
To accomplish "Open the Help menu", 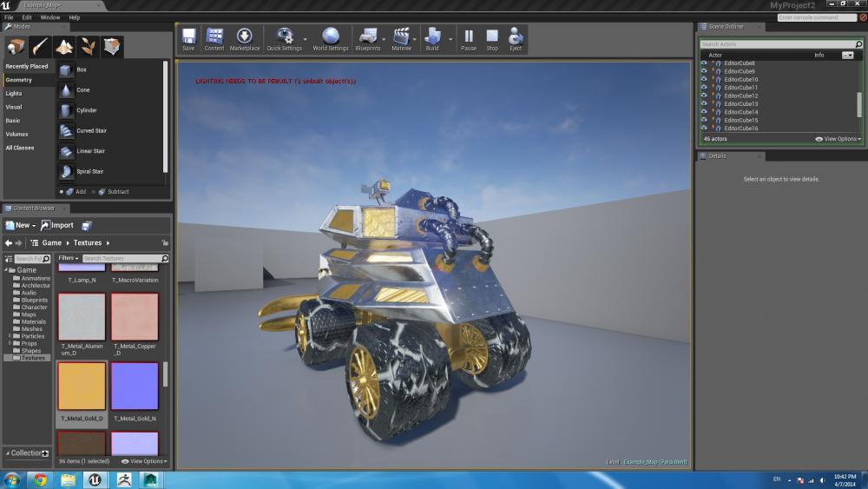I will pos(74,17).
